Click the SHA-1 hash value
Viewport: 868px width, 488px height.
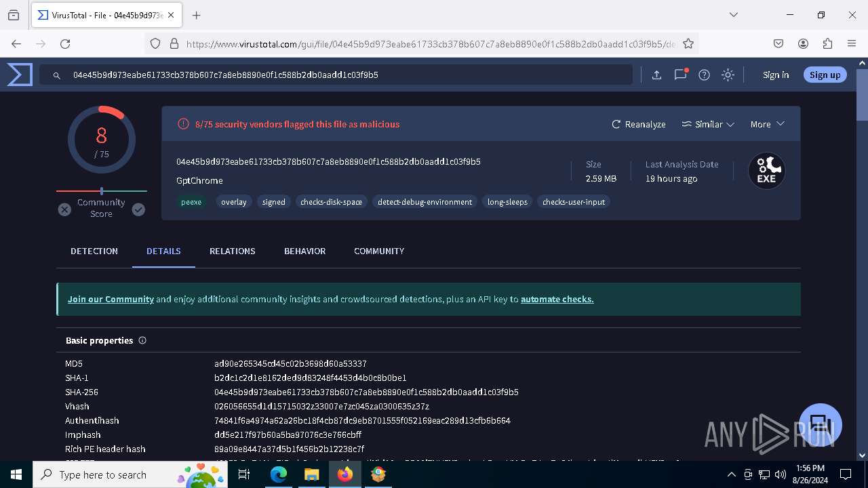(311, 378)
